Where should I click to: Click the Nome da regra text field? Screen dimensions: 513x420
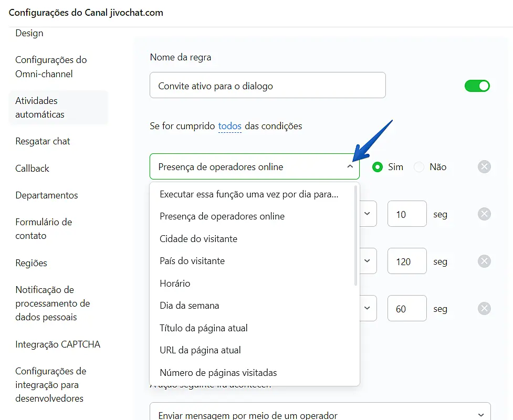pyautogui.click(x=268, y=86)
